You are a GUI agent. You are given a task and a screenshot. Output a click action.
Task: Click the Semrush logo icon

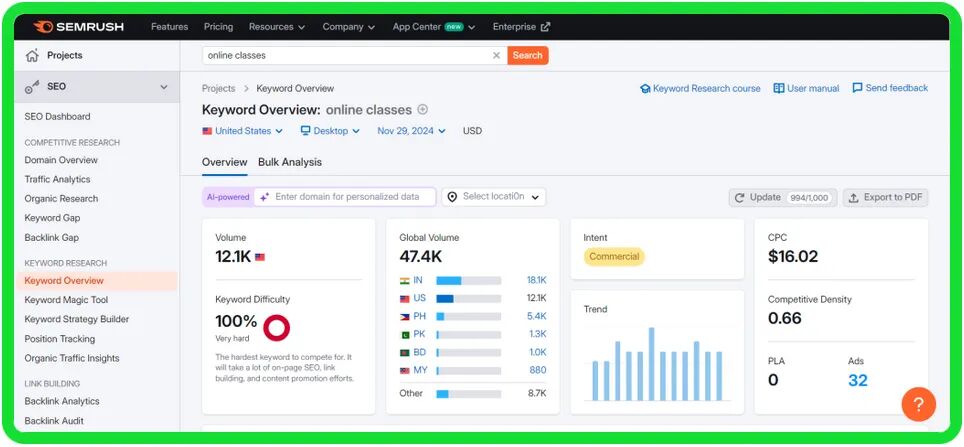(x=43, y=27)
